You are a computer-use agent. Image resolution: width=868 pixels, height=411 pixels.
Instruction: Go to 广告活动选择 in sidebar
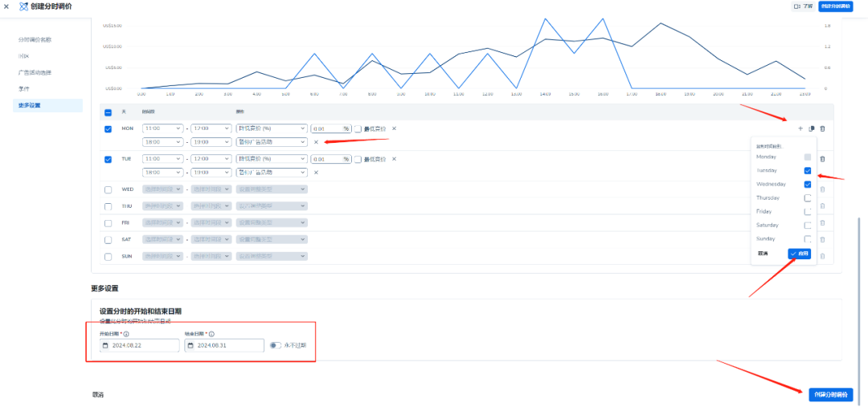[35, 72]
